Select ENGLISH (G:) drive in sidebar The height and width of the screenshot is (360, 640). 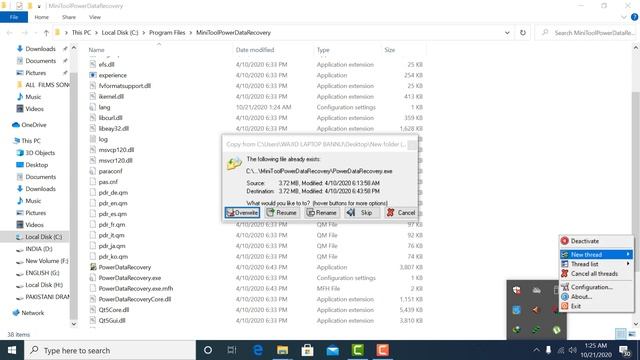point(42,273)
